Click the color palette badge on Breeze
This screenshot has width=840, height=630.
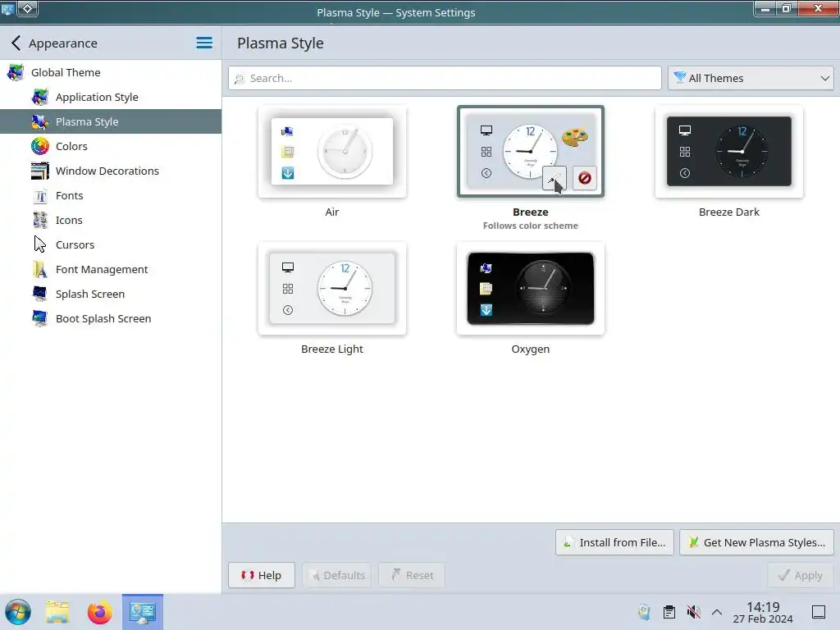pos(575,135)
